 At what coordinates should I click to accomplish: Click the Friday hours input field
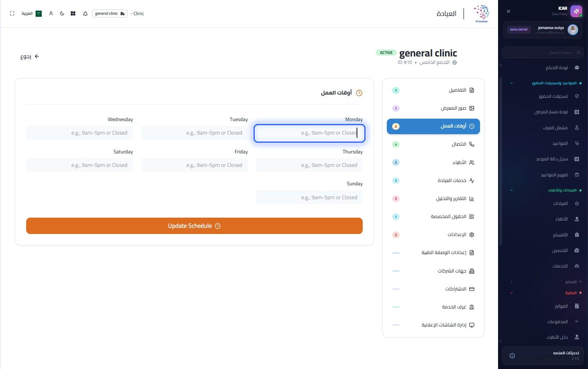tap(194, 165)
